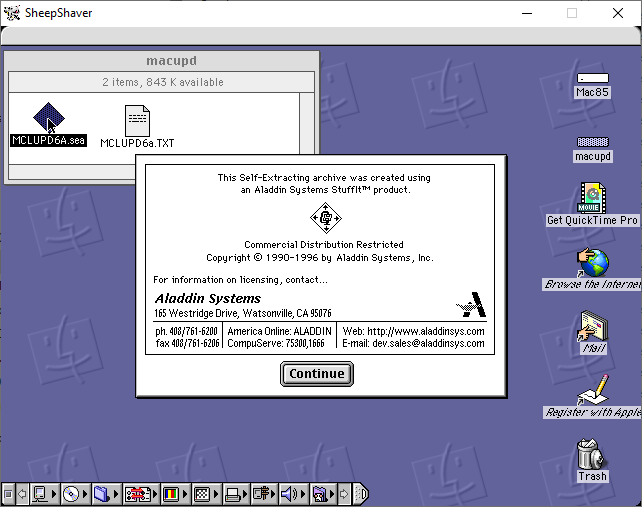Click the Control Strip collapse tab at the end
This screenshot has width=642, height=507.
(x=361, y=494)
